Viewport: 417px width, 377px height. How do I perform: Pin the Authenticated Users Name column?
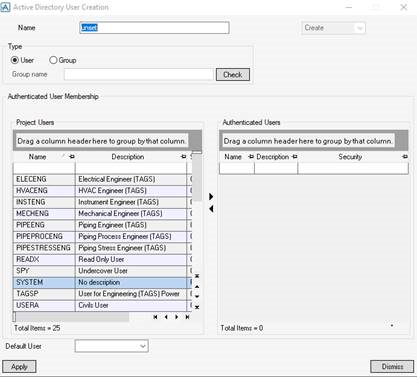(251, 157)
